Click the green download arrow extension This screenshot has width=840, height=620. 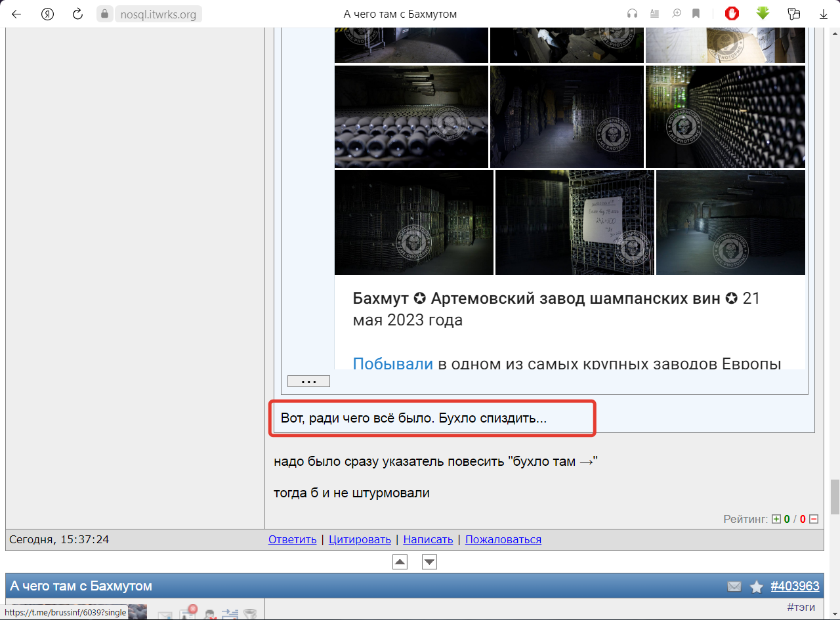coord(763,13)
